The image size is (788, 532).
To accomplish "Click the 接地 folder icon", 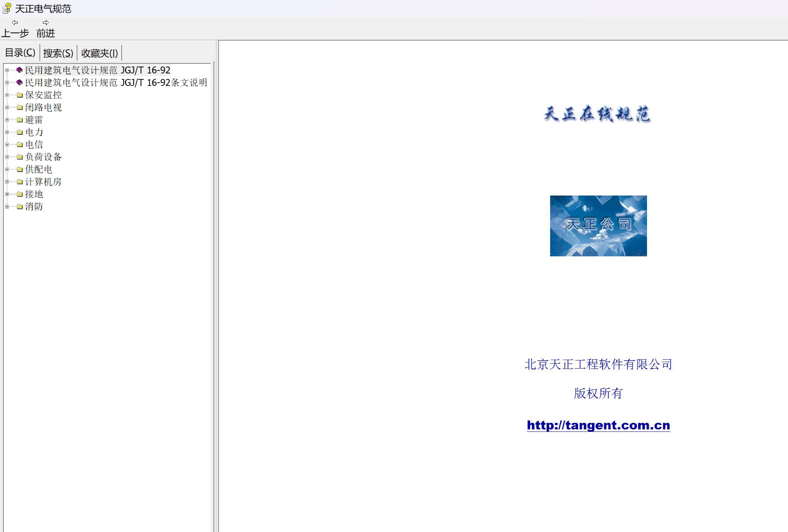I will tap(20, 194).
